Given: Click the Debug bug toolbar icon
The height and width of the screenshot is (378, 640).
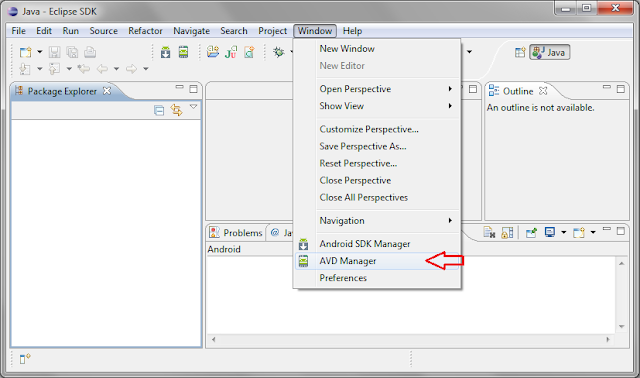Looking at the screenshot, I should tap(279, 52).
